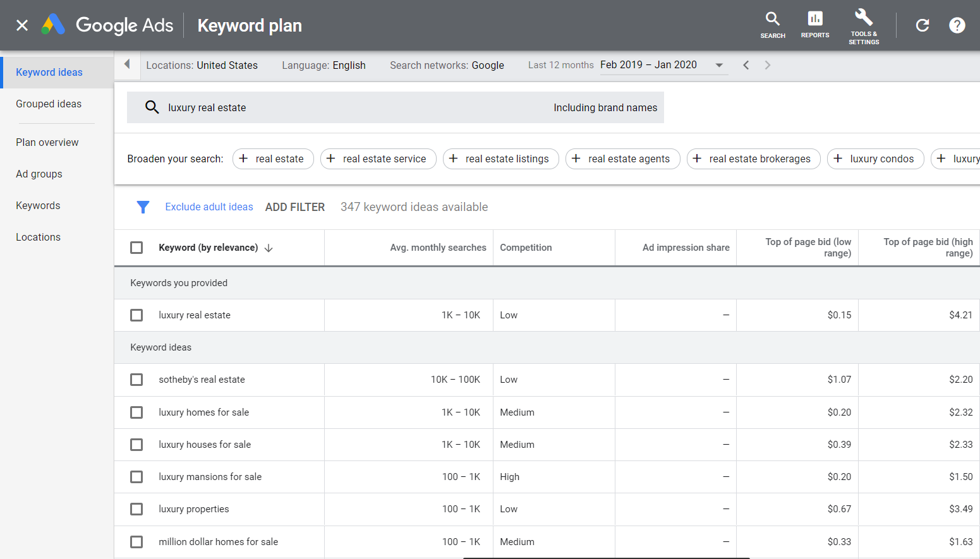Sort by Top of page bid (low range)
The width and height of the screenshot is (980, 559).
tap(808, 248)
